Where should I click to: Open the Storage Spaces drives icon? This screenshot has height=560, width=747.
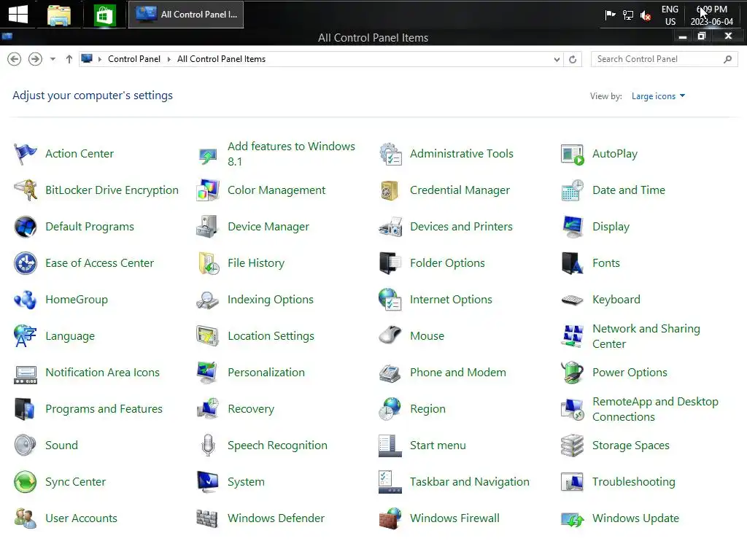[x=573, y=446]
